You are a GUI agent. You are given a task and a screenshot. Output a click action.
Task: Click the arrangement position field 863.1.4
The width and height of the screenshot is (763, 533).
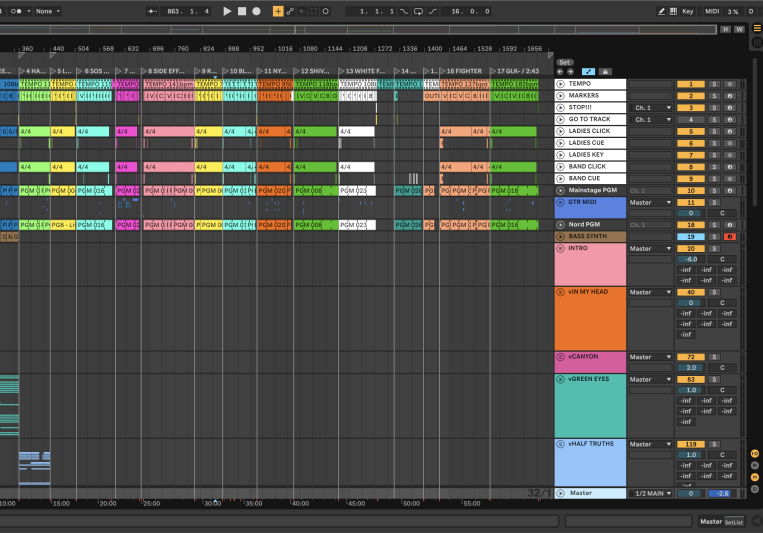coord(188,11)
